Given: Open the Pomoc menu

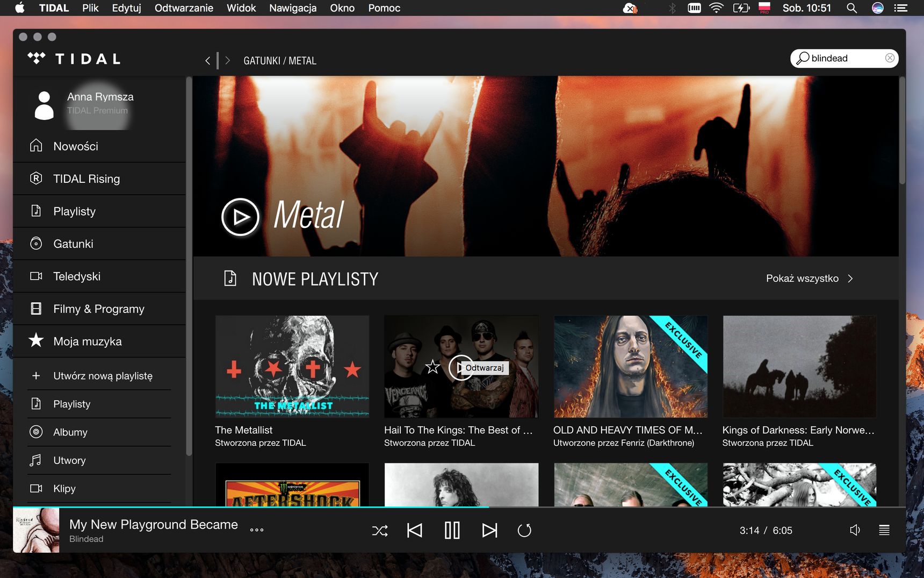Looking at the screenshot, I should tap(384, 8).
